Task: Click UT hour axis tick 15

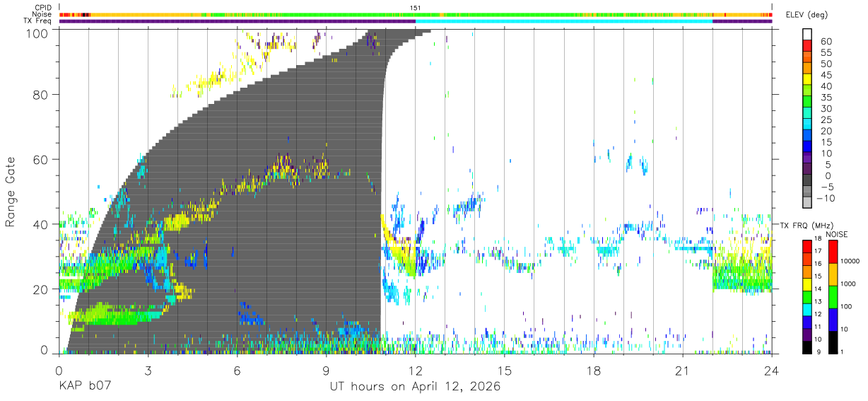Action: coord(505,370)
